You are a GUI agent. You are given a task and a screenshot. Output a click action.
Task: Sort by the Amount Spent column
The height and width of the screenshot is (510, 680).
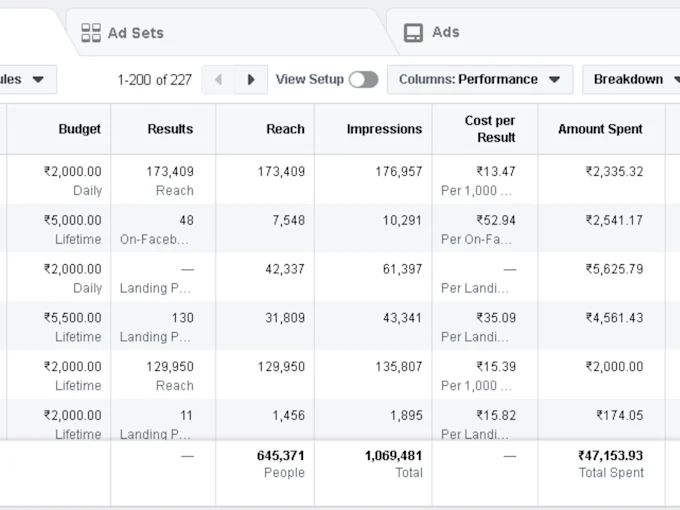[600, 129]
